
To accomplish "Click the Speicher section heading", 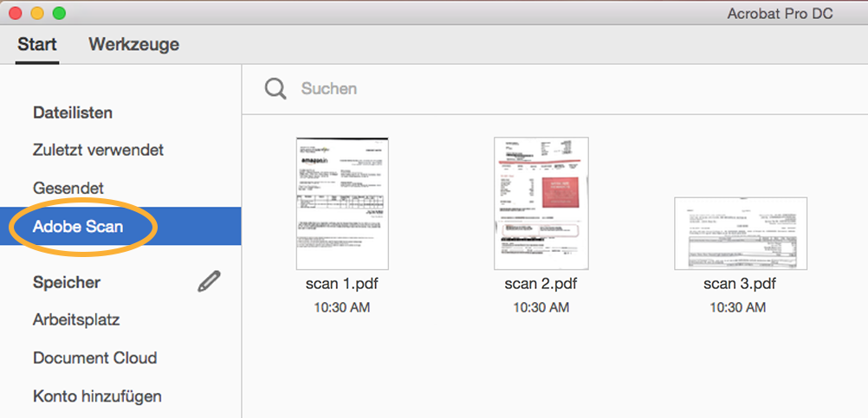I will pos(67,282).
